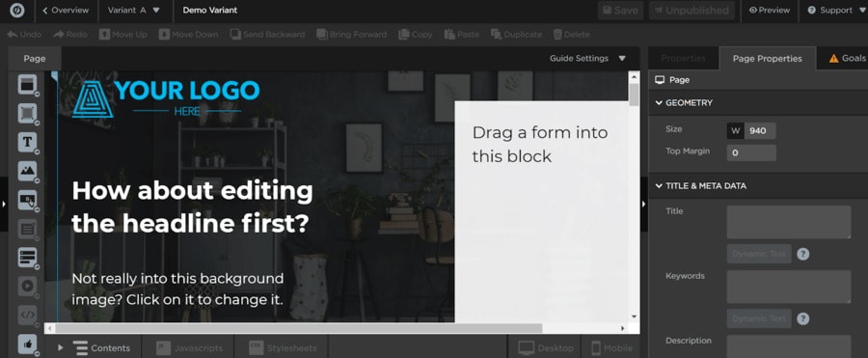Viewport: 868px width, 358px height.
Task: Switch to Desktop view
Action: [x=544, y=348]
